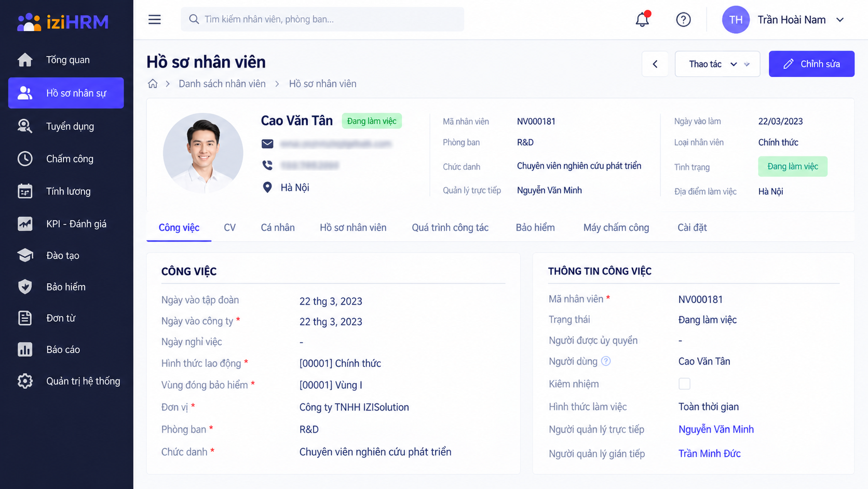Toggle the hamburger sidebar menu
Image resolution: width=868 pixels, height=489 pixels.
[155, 20]
